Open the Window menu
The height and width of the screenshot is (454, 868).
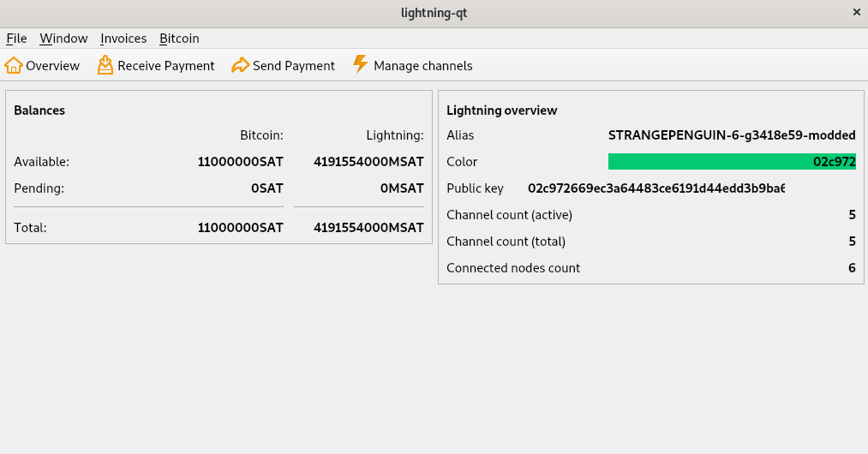[63, 39]
